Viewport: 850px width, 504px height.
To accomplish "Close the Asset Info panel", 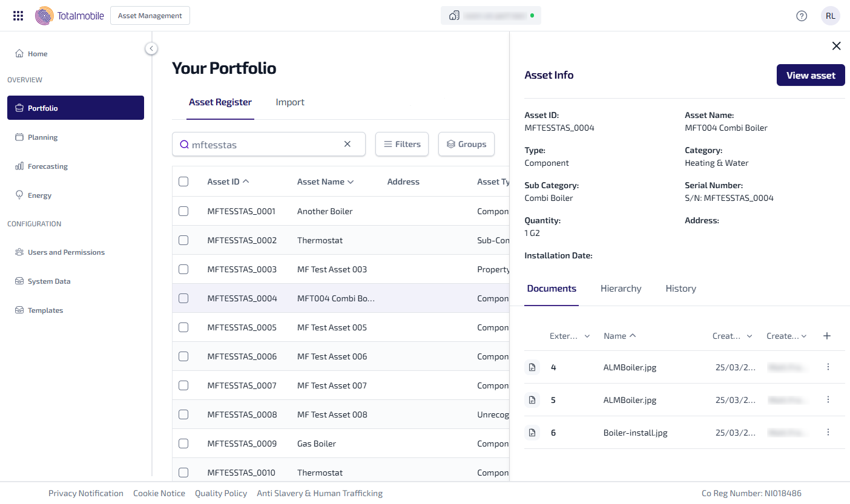I will coord(837,46).
